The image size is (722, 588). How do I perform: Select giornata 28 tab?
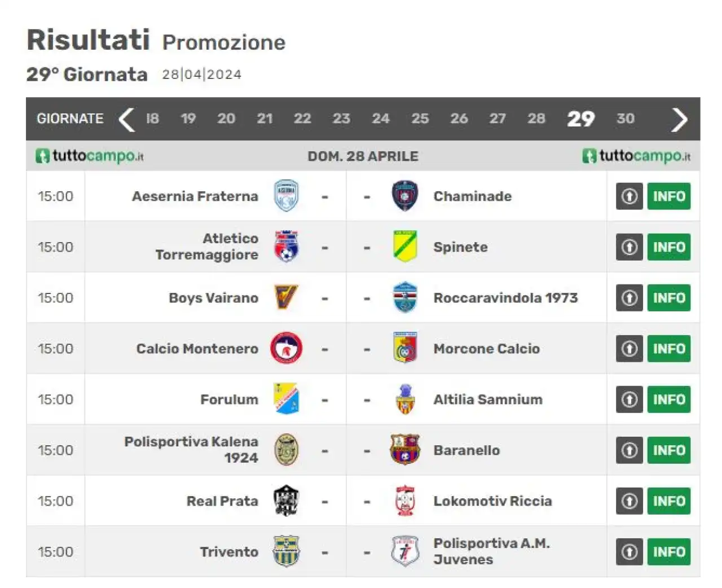click(536, 119)
